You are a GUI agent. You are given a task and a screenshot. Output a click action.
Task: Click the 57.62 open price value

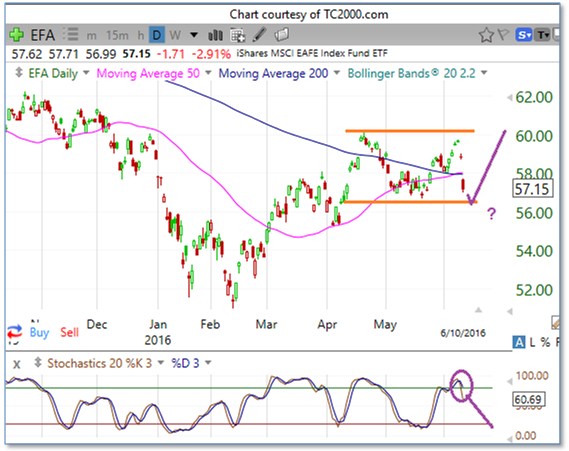(27, 54)
